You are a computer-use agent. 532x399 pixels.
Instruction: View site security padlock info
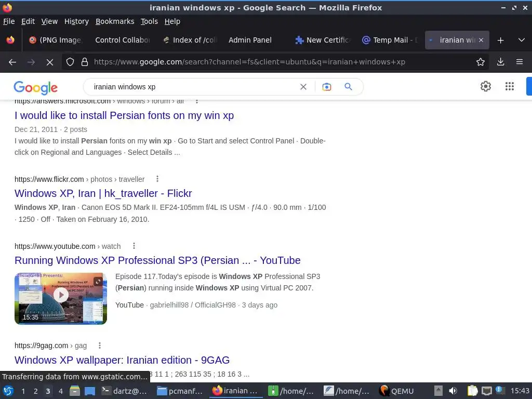click(x=85, y=62)
